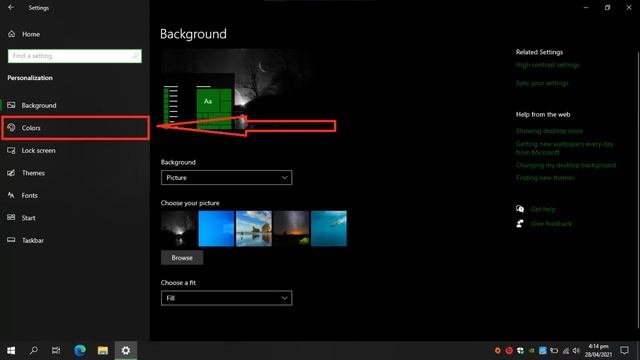Open taskbar Search

pos(34,350)
